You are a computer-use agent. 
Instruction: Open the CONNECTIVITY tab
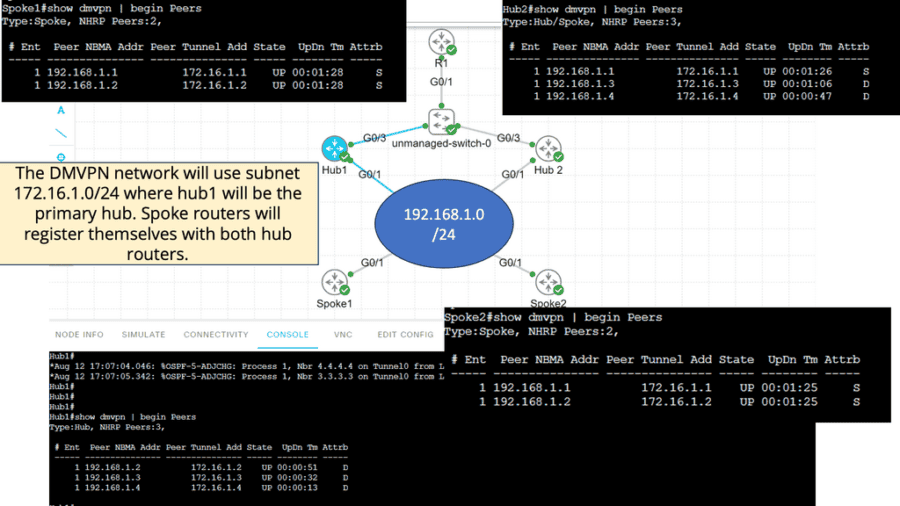tap(216, 334)
